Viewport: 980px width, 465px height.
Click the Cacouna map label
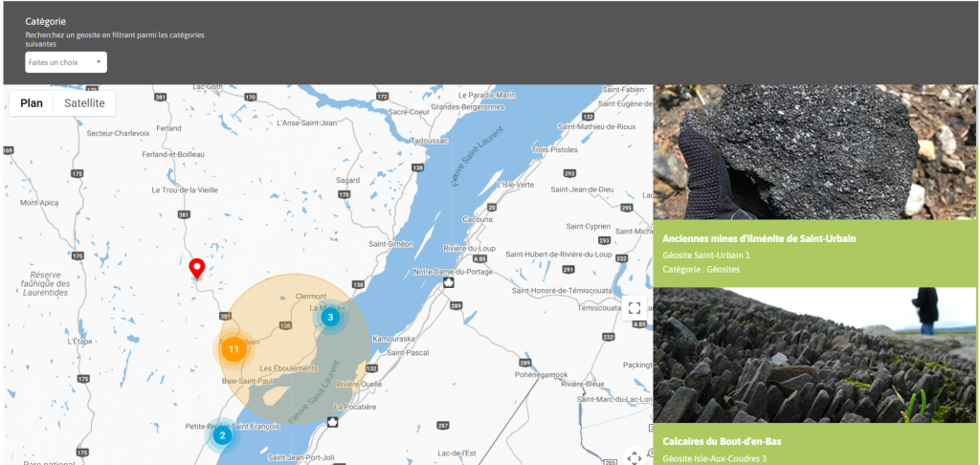[x=477, y=219]
